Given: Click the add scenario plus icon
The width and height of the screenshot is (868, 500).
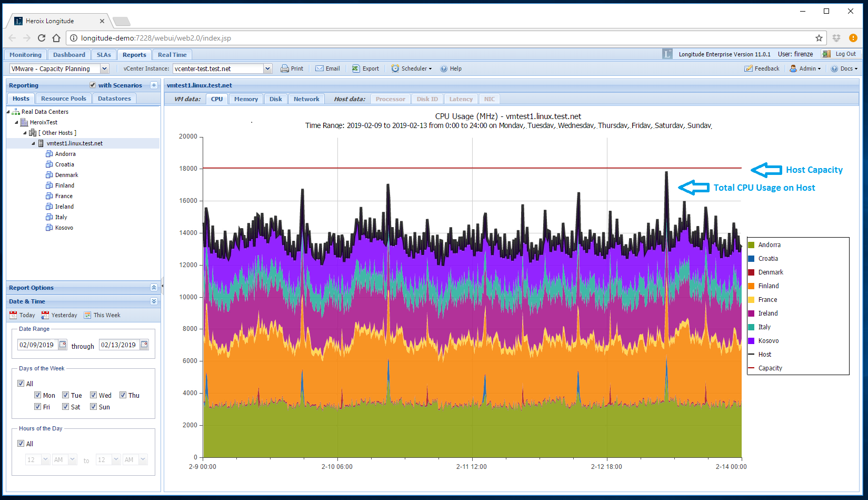Looking at the screenshot, I should pos(154,85).
